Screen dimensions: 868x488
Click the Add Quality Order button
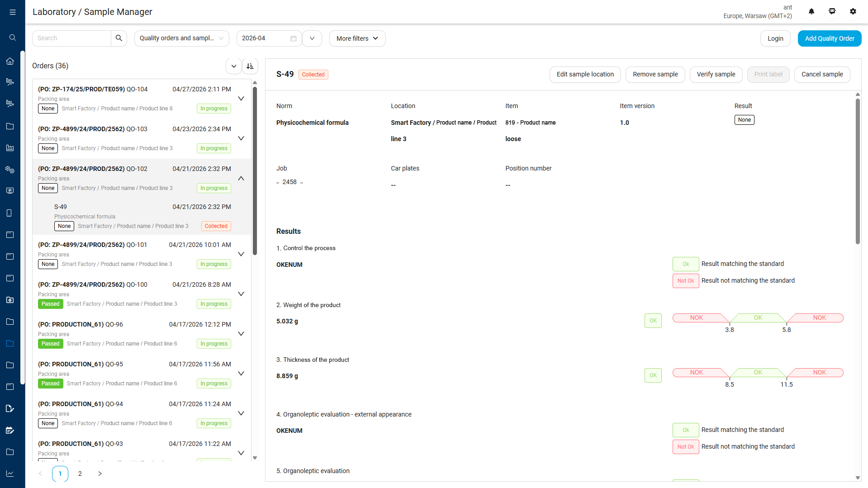coord(830,38)
